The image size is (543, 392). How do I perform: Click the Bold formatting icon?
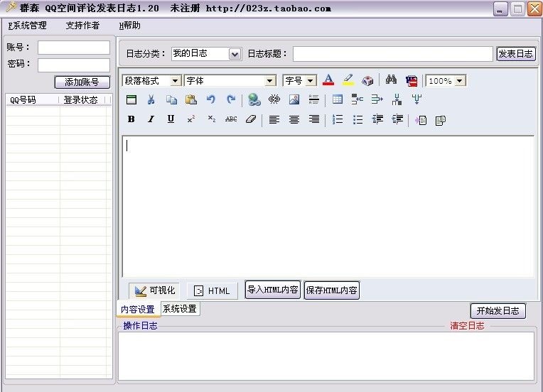[x=131, y=119]
